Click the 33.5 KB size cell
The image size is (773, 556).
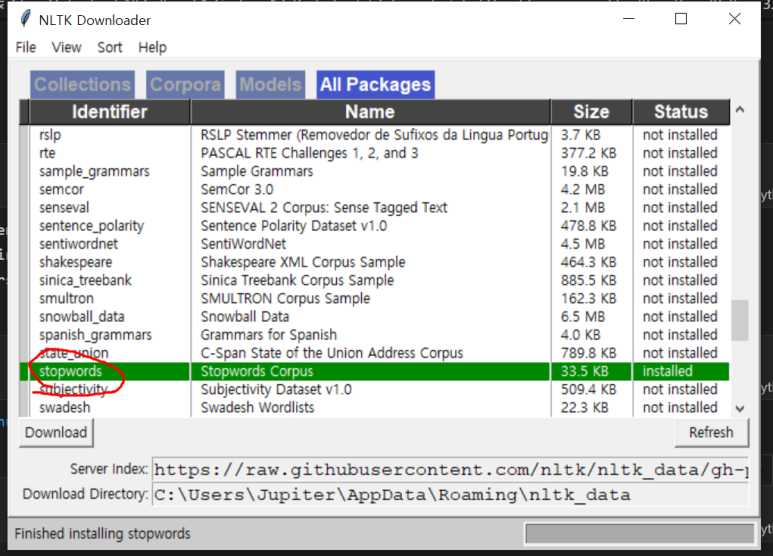585,371
